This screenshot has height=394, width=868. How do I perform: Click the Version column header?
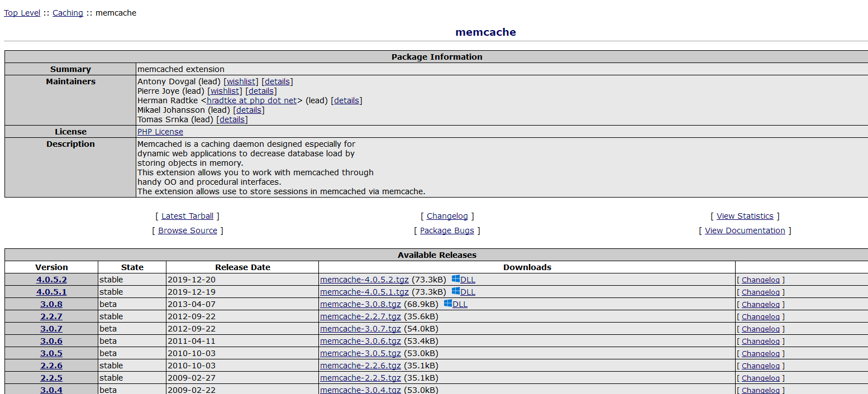(x=51, y=267)
